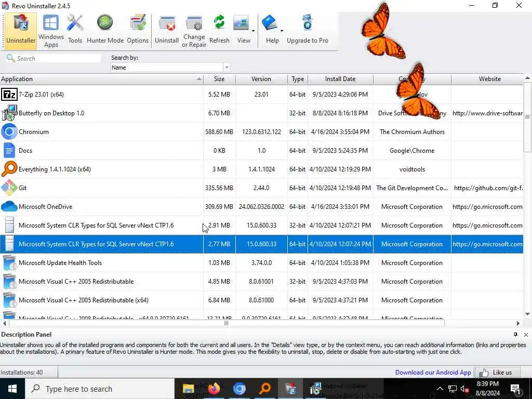Click the 7-Zip application icon
The height and width of the screenshot is (399, 532).
point(9,95)
